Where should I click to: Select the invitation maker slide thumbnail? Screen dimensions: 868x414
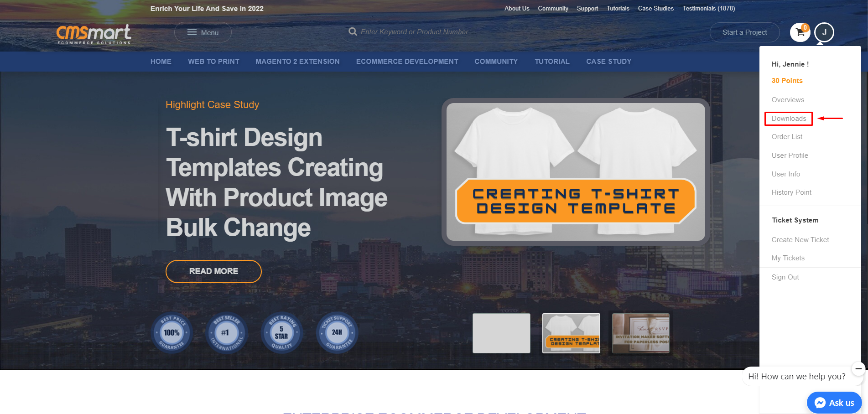(640, 333)
